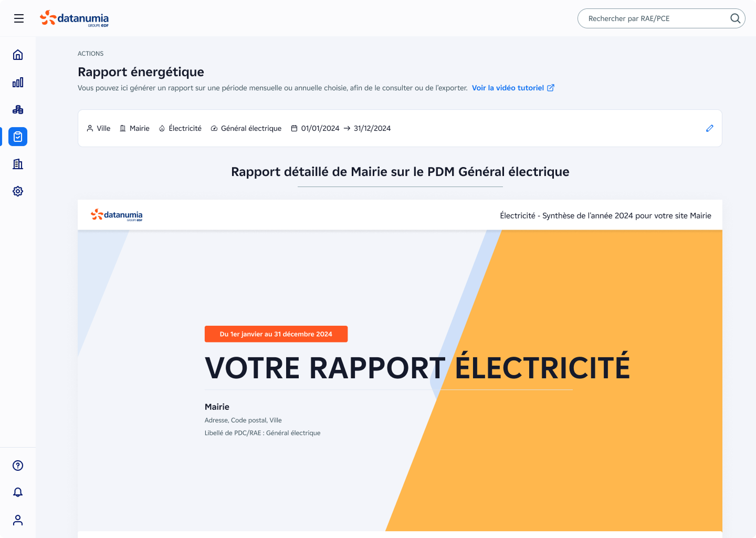756x538 pixels.
Task: Click the Ville filter chip
Action: coord(99,128)
